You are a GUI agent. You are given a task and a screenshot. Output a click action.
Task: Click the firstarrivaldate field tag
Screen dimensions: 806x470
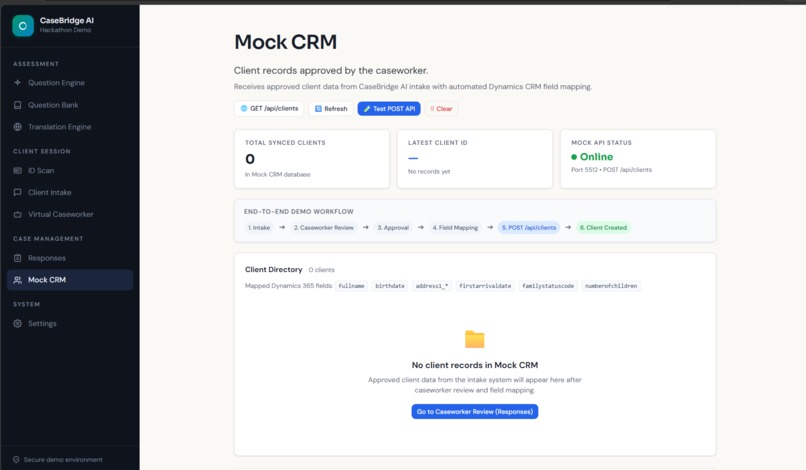(x=485, y=286)
